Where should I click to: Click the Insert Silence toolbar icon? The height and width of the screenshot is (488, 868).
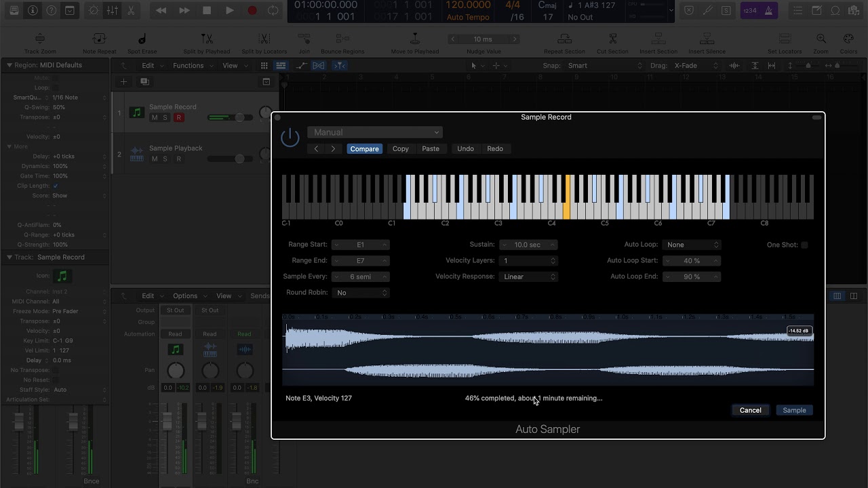click(x=707, y=39)
